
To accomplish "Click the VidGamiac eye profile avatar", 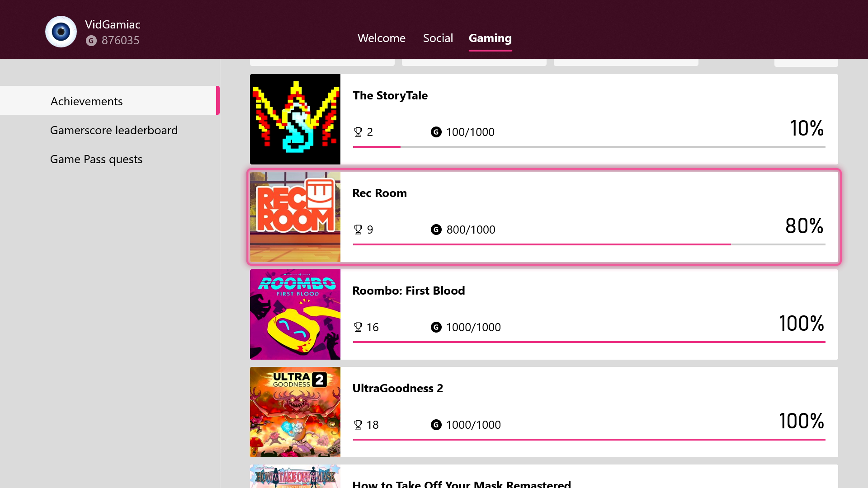I will [x=61, y=32].
